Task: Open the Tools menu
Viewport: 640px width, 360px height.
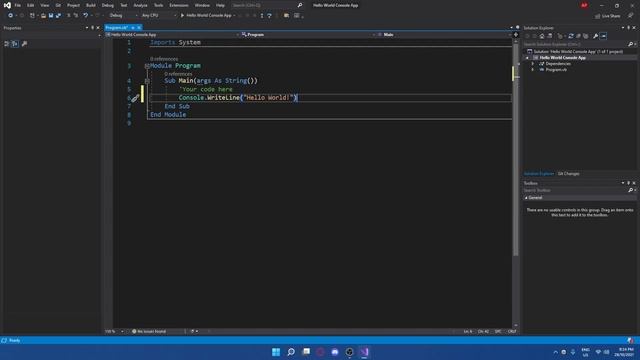Action: click(158, 5)
